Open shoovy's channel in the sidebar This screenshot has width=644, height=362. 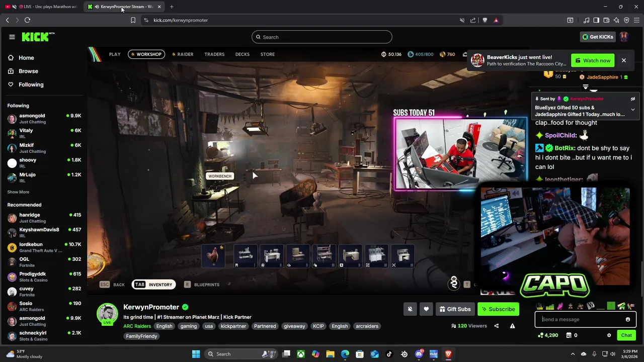click(x=44, y=162)
